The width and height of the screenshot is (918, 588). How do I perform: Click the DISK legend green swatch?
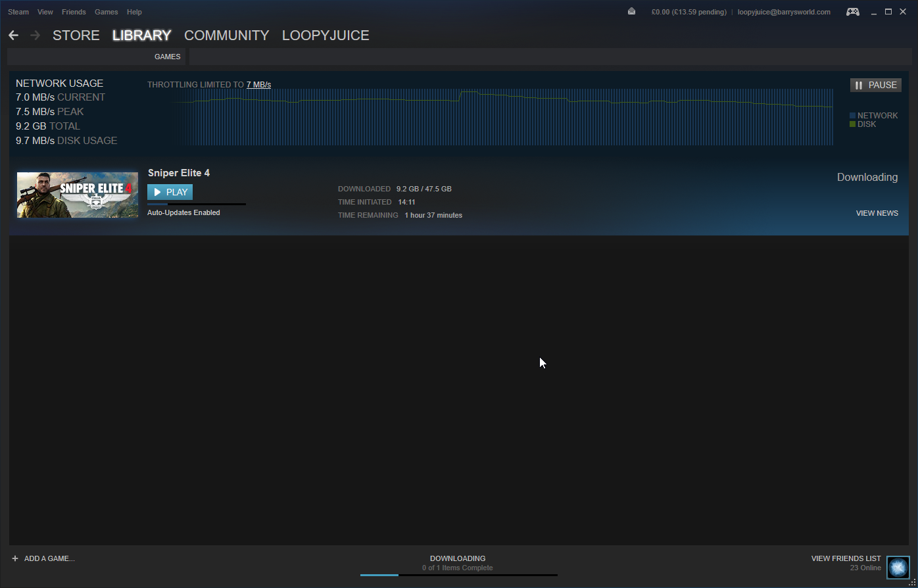[853, 124]
